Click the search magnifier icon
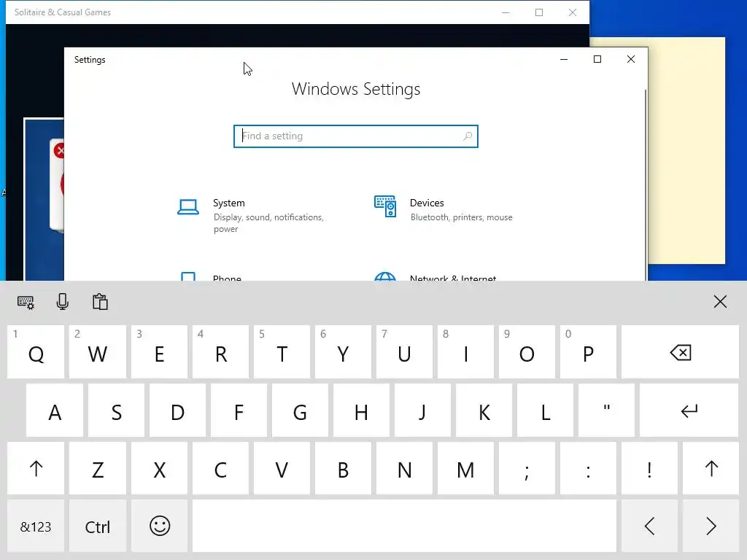Viewport: 747px width, 560px height. 468,136
